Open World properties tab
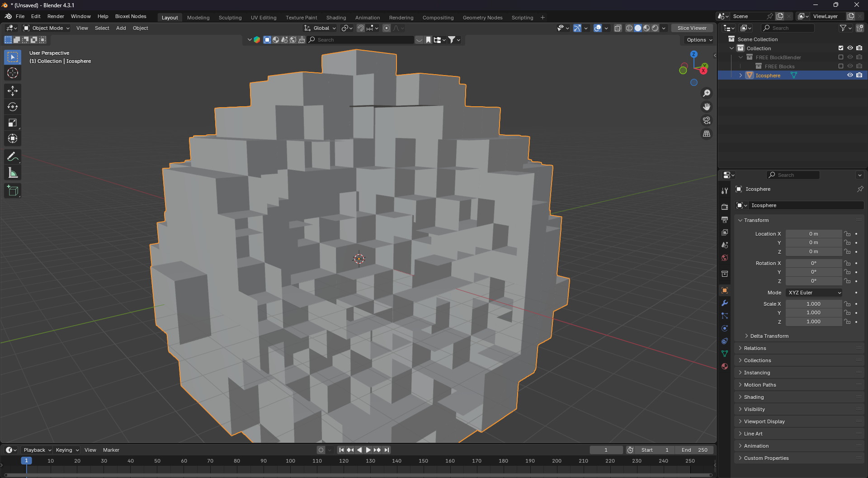This screenshot has height=478, width=868. (x=725, y=258)
